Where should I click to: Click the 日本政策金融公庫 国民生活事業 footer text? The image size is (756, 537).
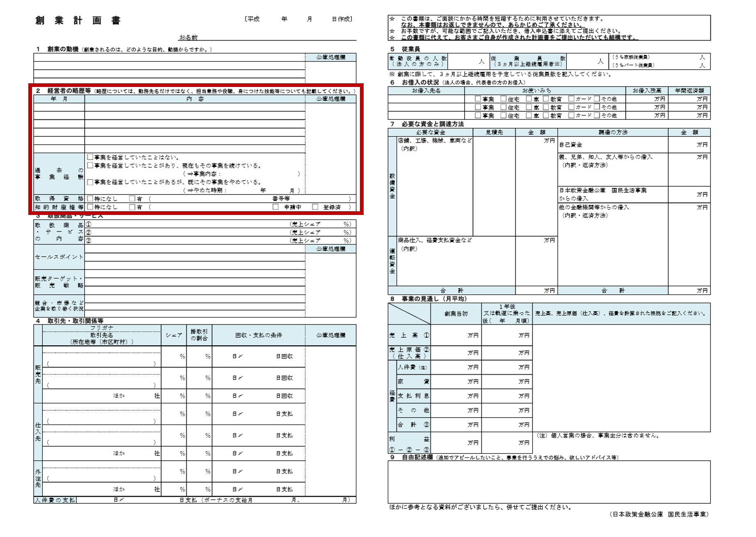coord(659,514)
